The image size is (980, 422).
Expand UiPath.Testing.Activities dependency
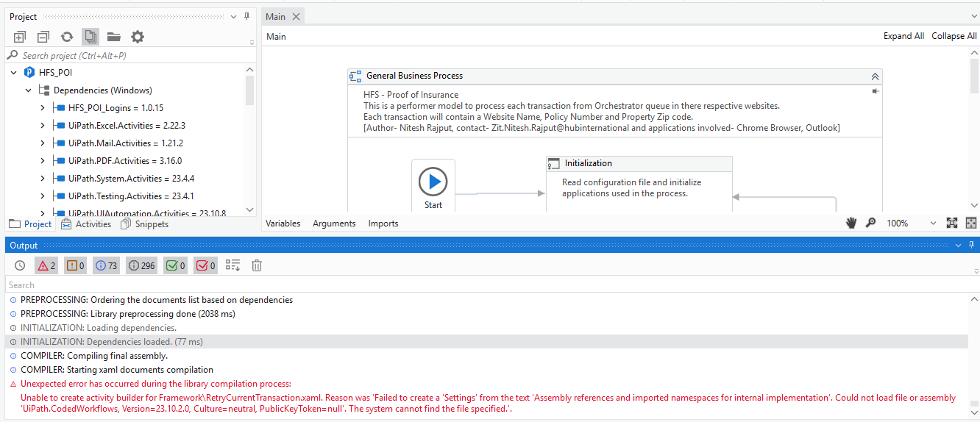43,196
